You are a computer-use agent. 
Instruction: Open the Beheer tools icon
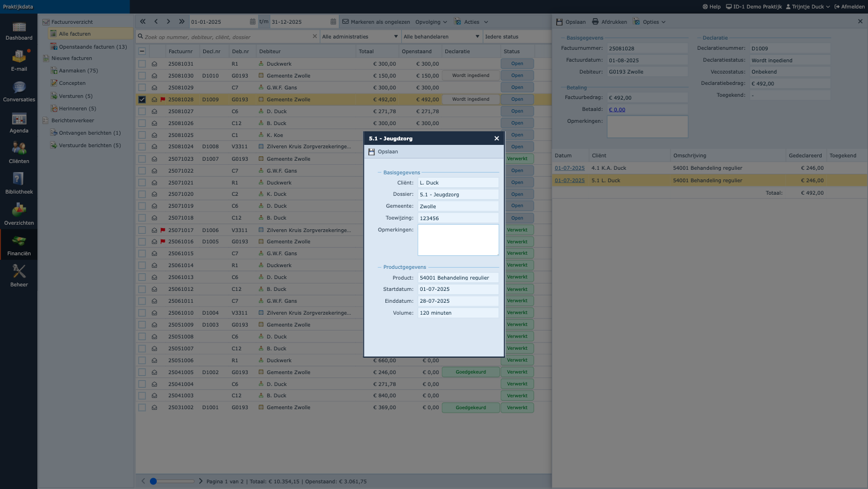coord(19,273)
